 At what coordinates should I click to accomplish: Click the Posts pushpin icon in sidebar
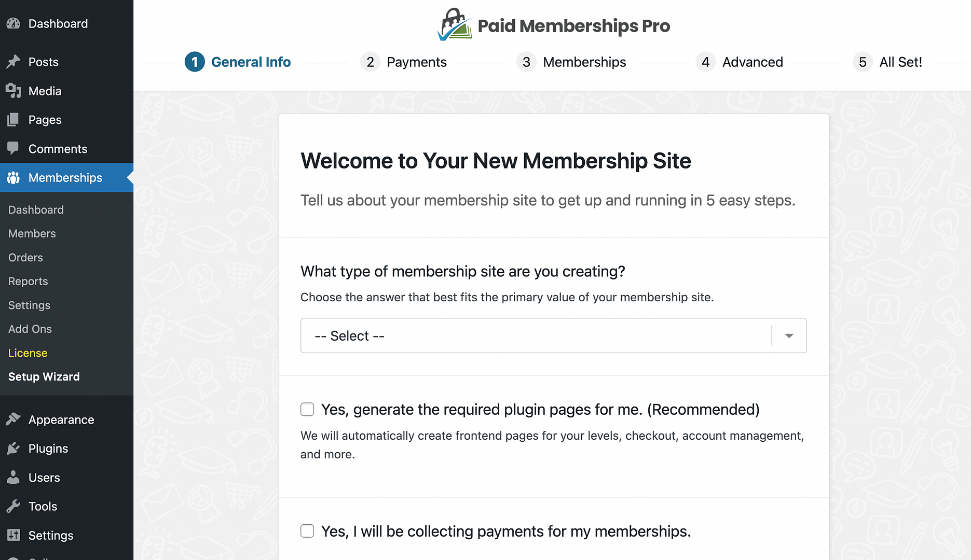tap(13, 62)
